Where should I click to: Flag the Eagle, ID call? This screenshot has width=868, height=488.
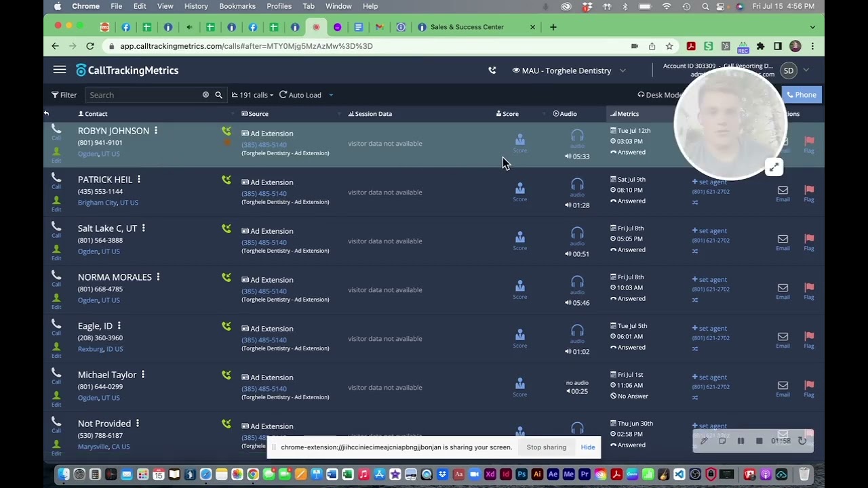tap(809, 340)
